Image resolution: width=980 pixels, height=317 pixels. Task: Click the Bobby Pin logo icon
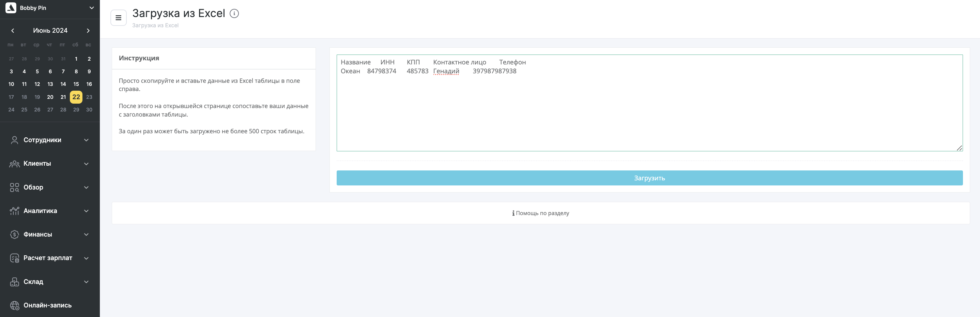pos(11,7)
